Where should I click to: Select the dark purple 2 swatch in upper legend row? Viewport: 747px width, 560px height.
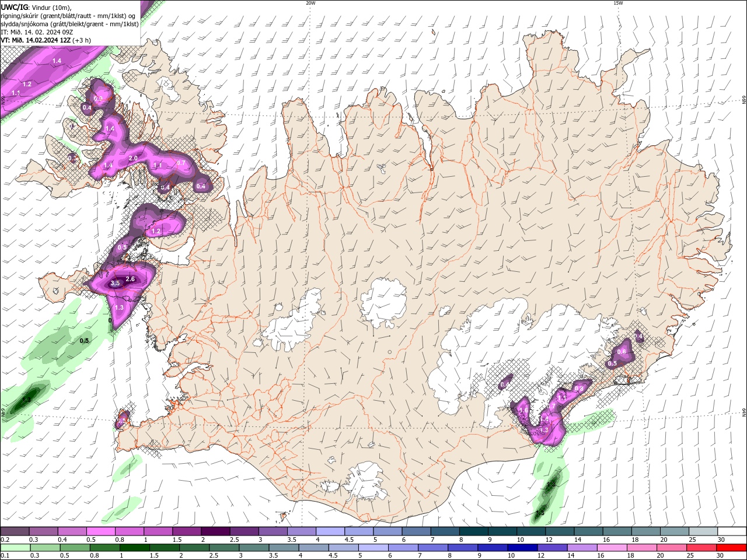point(215,531)
